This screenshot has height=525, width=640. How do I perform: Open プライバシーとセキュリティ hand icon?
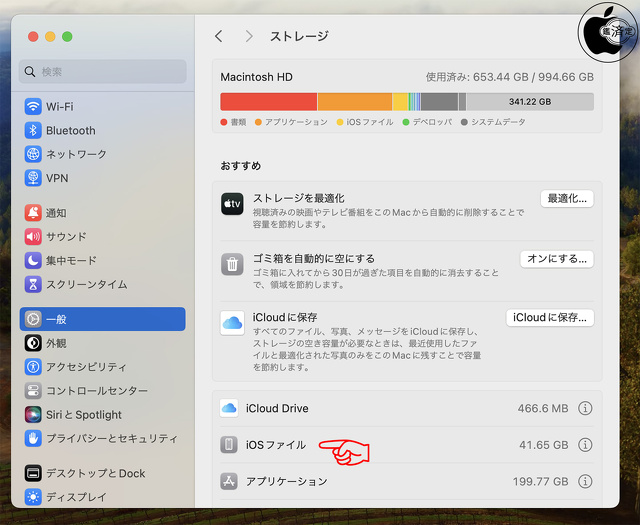(33, 438)
